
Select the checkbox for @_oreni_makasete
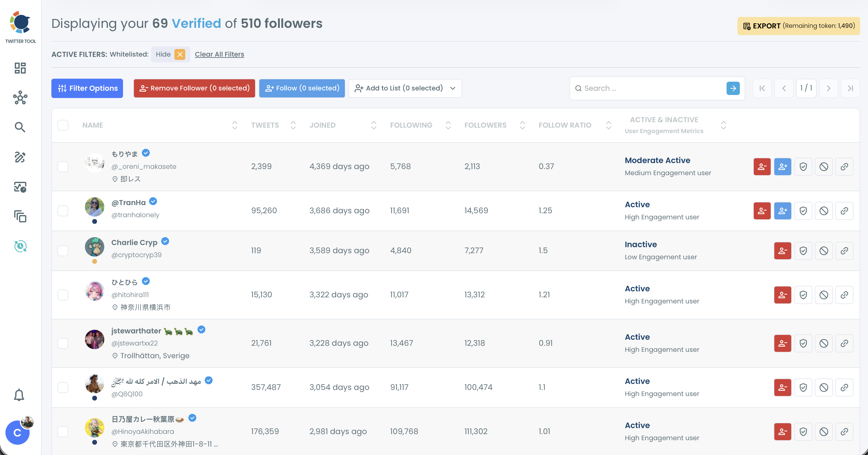click(63, 167)
